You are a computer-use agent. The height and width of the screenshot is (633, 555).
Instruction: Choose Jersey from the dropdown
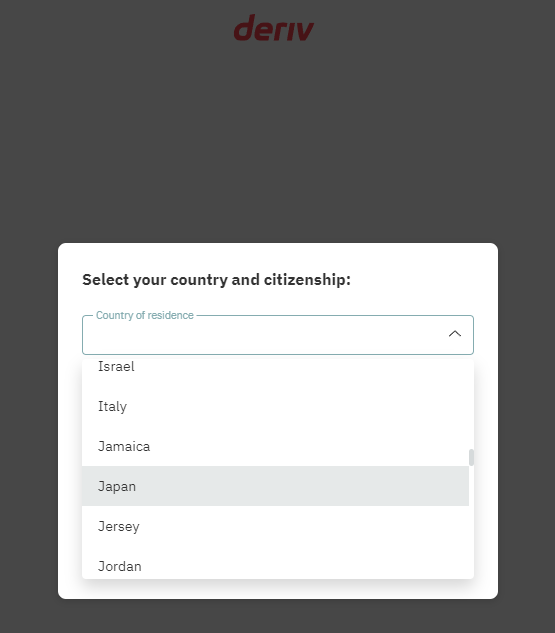pyautogui.click(x=275, y=526)
